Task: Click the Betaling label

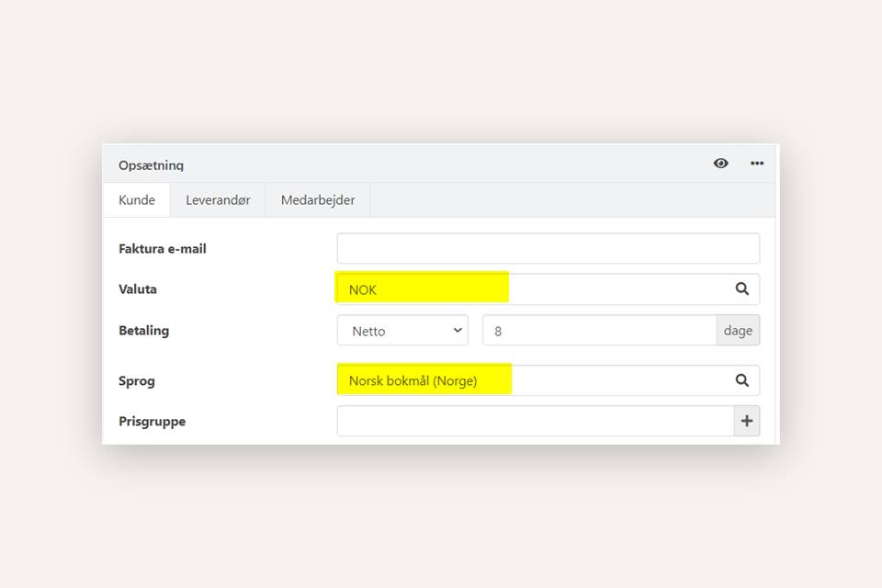Action: 144,331
